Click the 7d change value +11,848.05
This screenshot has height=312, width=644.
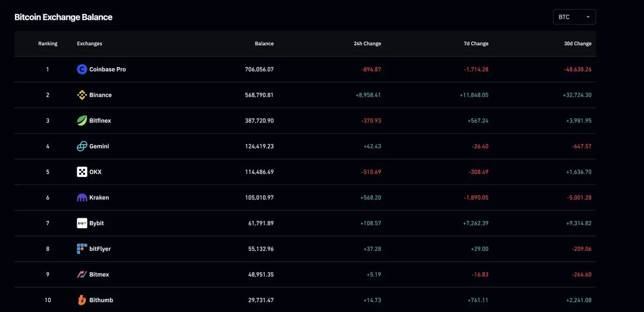tap(474, 95)
